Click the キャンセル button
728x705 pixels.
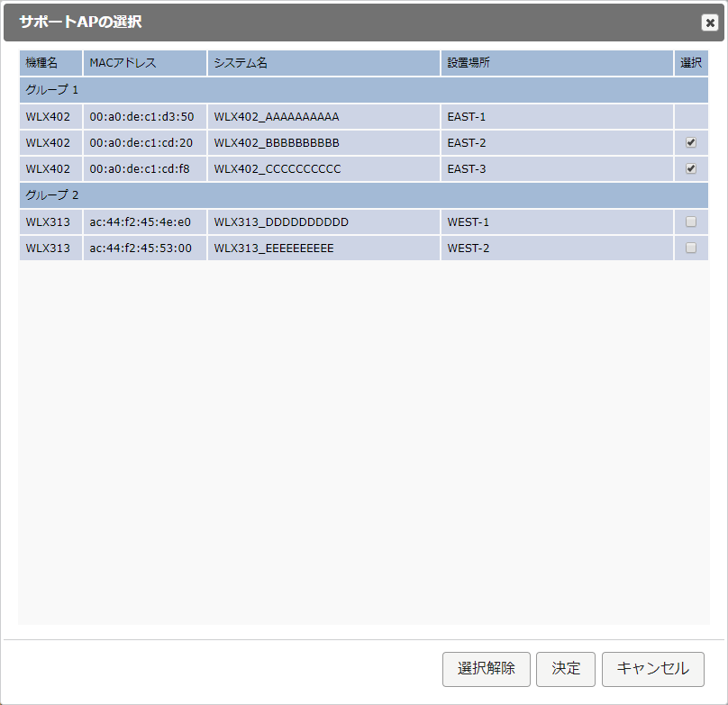tap(652, 669)
